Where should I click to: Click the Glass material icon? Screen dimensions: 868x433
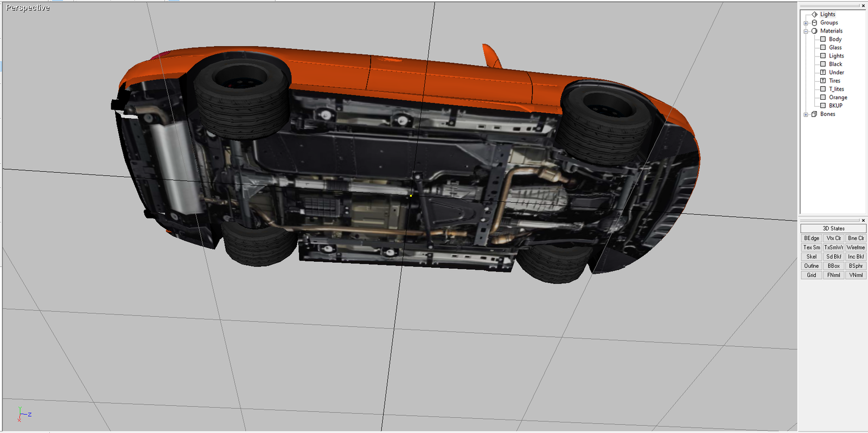(x=823, y=48)
